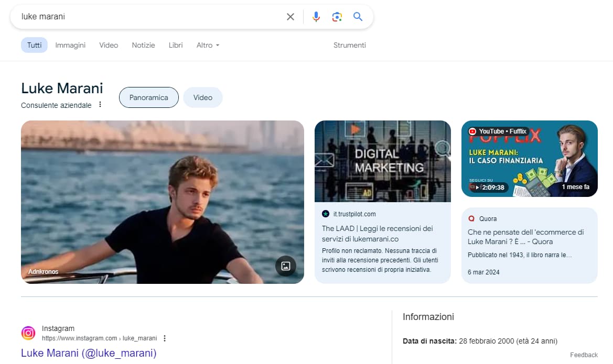
Task: Open Google Lens image search icon
Action: pos(337,17)
